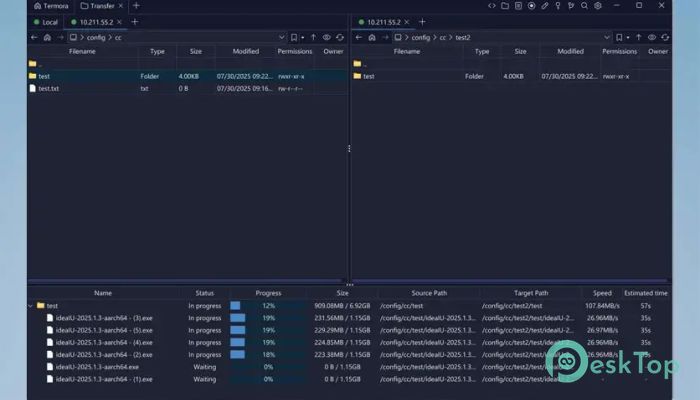Screen dimensions: 700x400
Task: Toggle hidden files eye in left panel
Action: 327,38
